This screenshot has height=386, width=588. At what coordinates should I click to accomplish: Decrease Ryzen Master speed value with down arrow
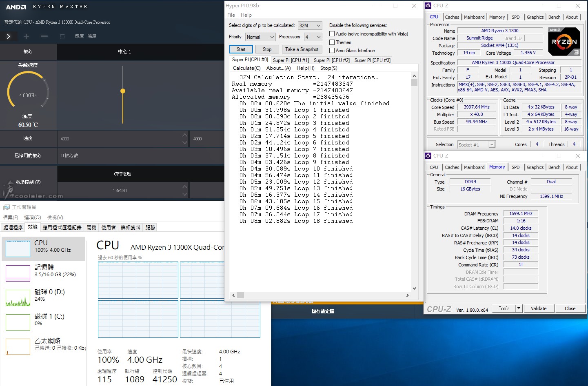click(x=185, y=142)
